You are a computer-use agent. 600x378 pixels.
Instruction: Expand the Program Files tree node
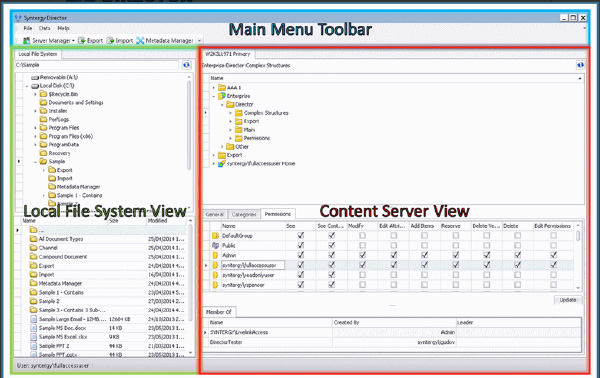coord(35,128)
